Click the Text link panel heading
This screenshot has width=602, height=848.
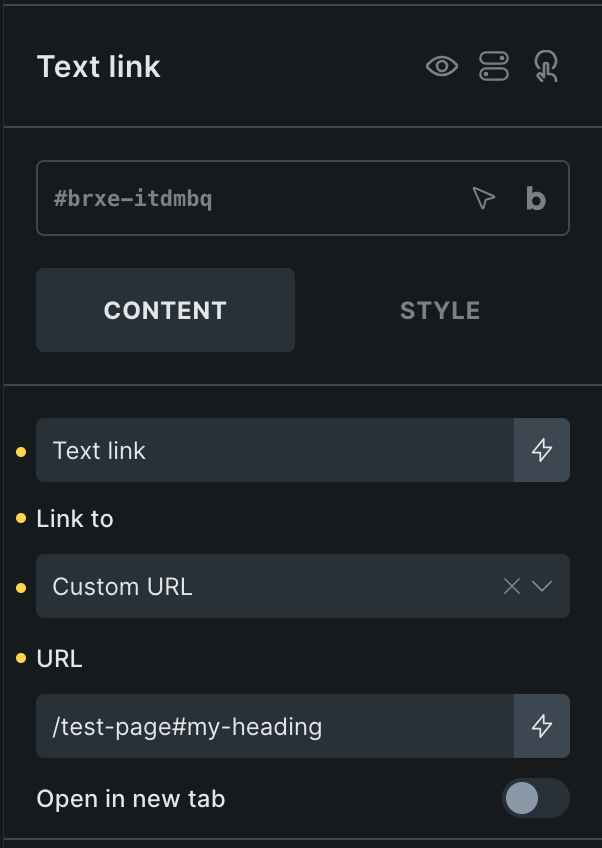click(x=99, y=67)
